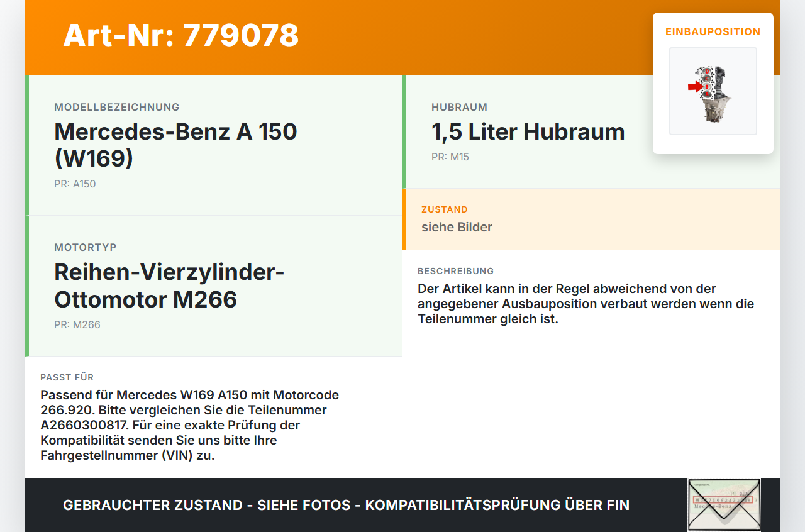Select the compatibility text mentioning A2660300817

190,425
